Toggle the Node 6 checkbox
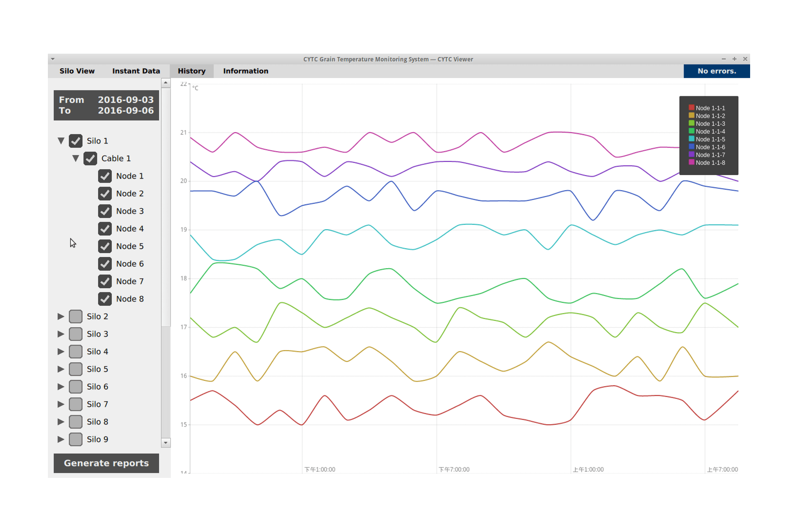798x532 pixels. (x=105, y=264)
